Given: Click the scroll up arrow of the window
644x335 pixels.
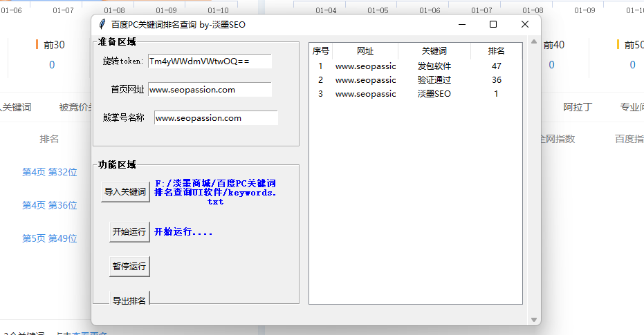Looking at the screenshot, I should tap(533, 41).
